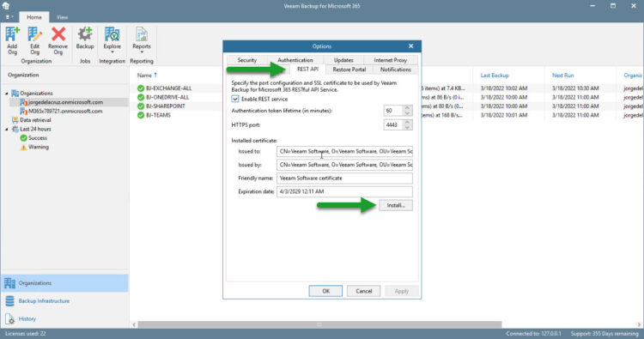Viewport: 644px width, 339px height.
Task: Switch to the Updates options tab
Action: (x=343, y=60)
